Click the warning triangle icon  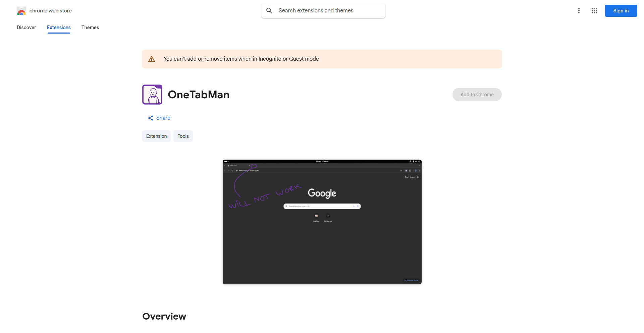(152, 59)
